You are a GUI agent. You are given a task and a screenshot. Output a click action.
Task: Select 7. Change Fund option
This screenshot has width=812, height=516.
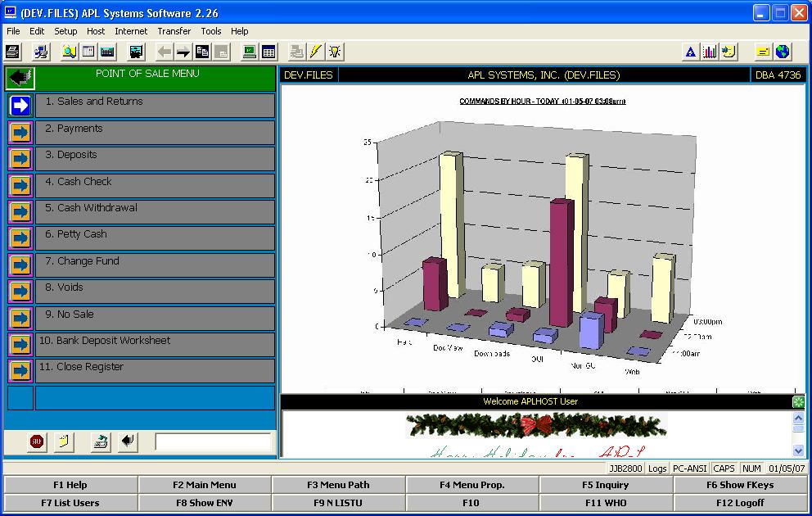click(x=155, y=265)
